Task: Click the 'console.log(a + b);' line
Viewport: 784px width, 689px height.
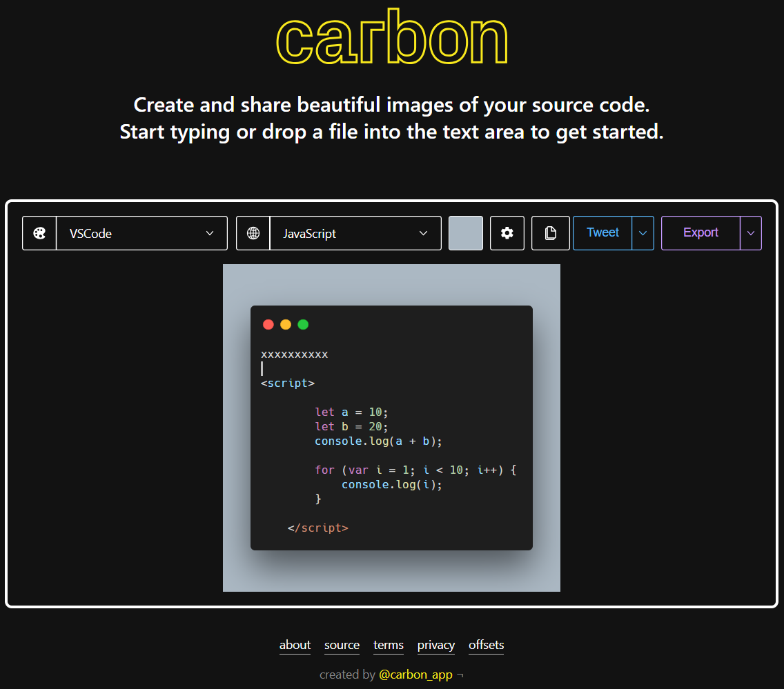Action: point(378,441)
